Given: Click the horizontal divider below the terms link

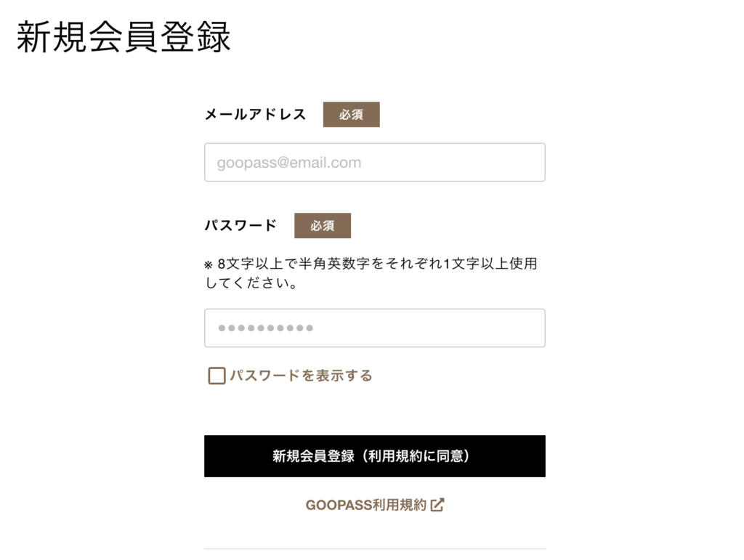Looking at the screenshot, I should pos(374,548).
